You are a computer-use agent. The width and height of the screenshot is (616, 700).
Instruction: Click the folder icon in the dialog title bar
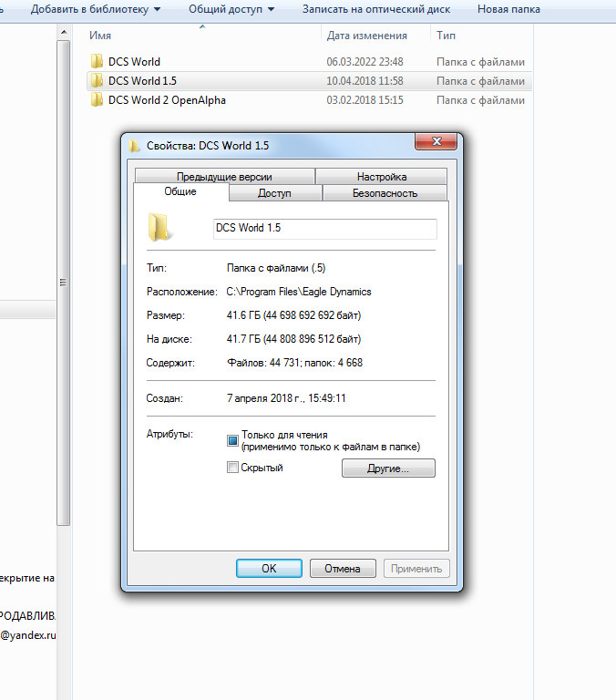tap(134, 146)
